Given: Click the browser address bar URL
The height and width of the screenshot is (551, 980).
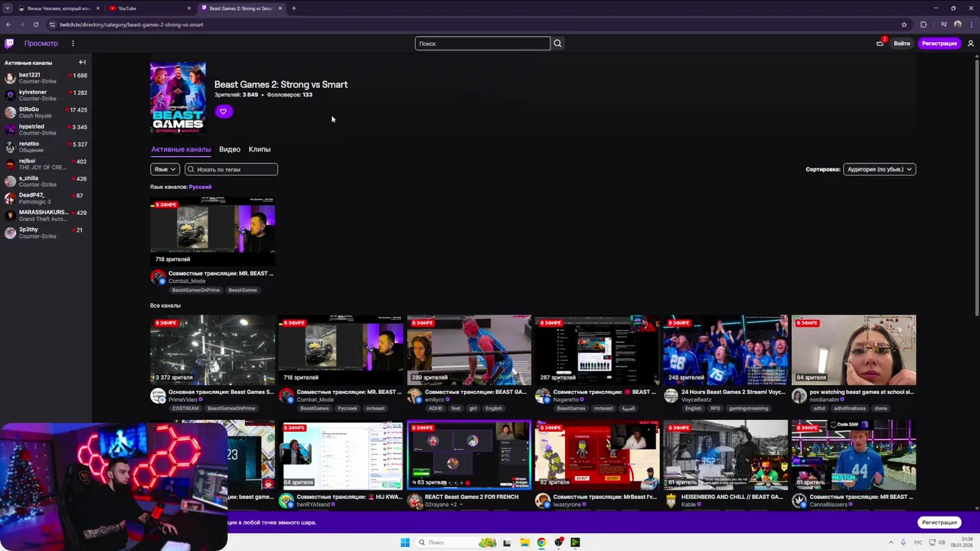Looking at the screenshot, I should coord(132,24).
